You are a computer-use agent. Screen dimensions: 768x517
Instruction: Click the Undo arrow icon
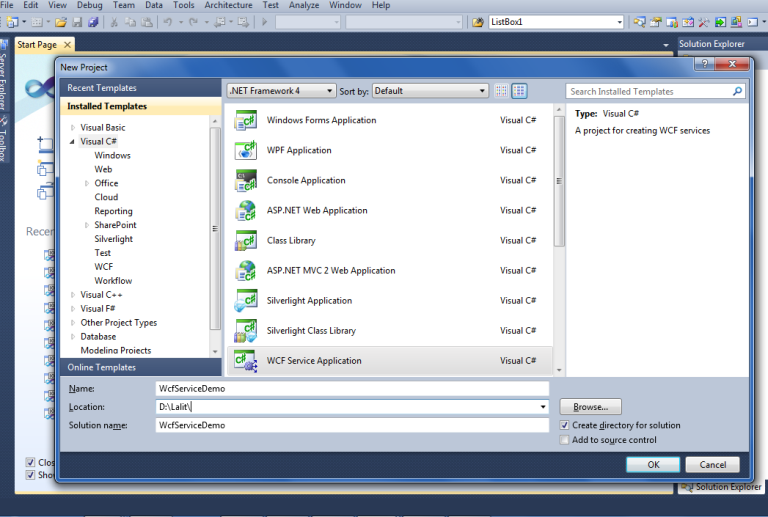168,22
